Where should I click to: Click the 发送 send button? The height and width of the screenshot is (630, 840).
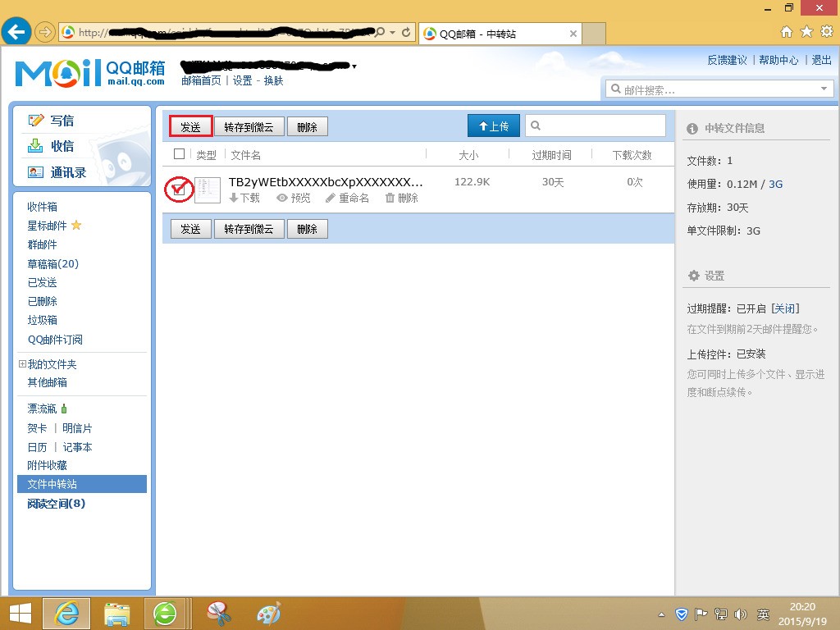[190, 126]
